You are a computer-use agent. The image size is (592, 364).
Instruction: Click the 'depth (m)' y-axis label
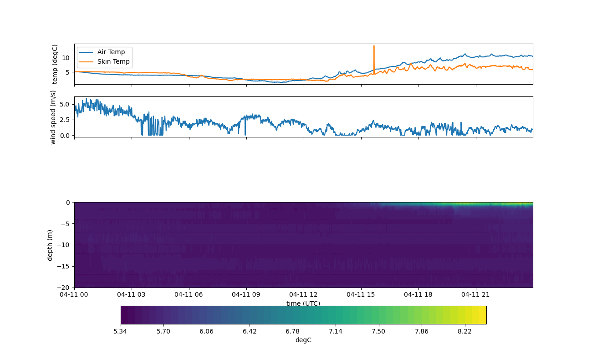[x=50, y=245]
